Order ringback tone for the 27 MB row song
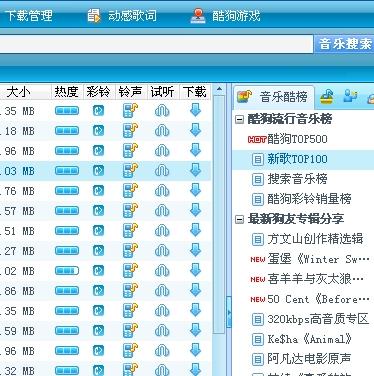374x376 pixels. point(98,251)
